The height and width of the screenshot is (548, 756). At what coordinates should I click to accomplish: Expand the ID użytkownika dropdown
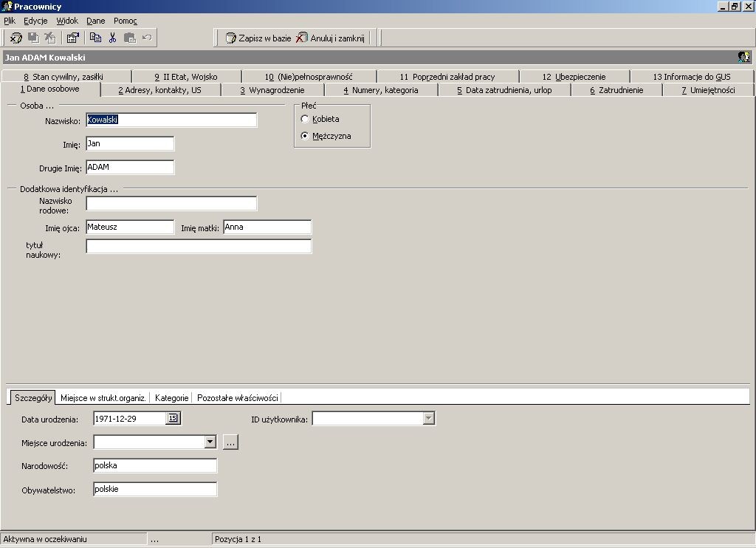click(429, 418)
